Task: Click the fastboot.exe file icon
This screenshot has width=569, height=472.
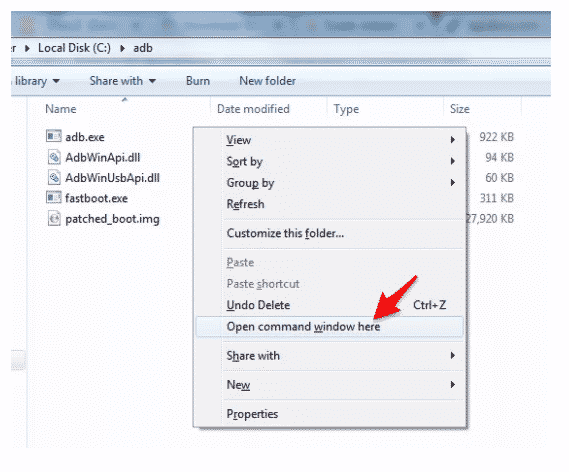Action: coord(53,198)
